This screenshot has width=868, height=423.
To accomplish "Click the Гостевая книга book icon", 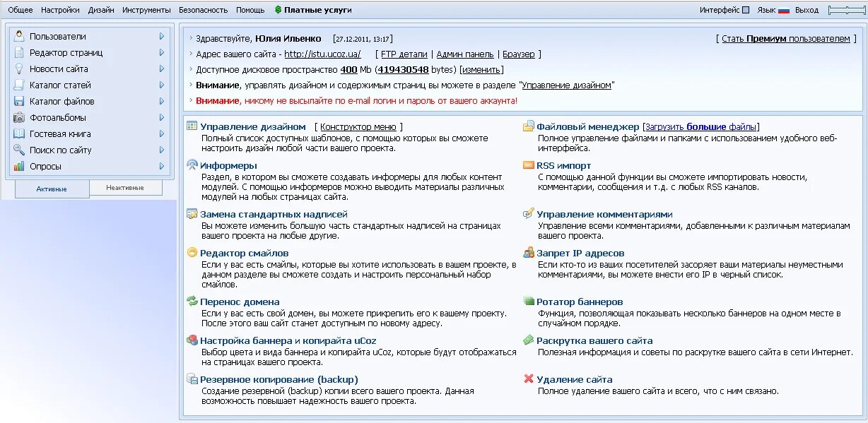I will point(18,133).
